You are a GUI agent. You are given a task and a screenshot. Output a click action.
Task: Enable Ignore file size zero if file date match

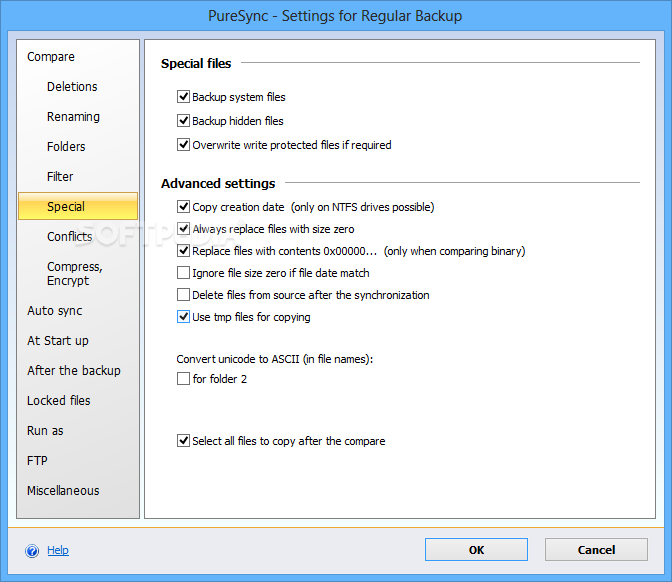point(183,273)
